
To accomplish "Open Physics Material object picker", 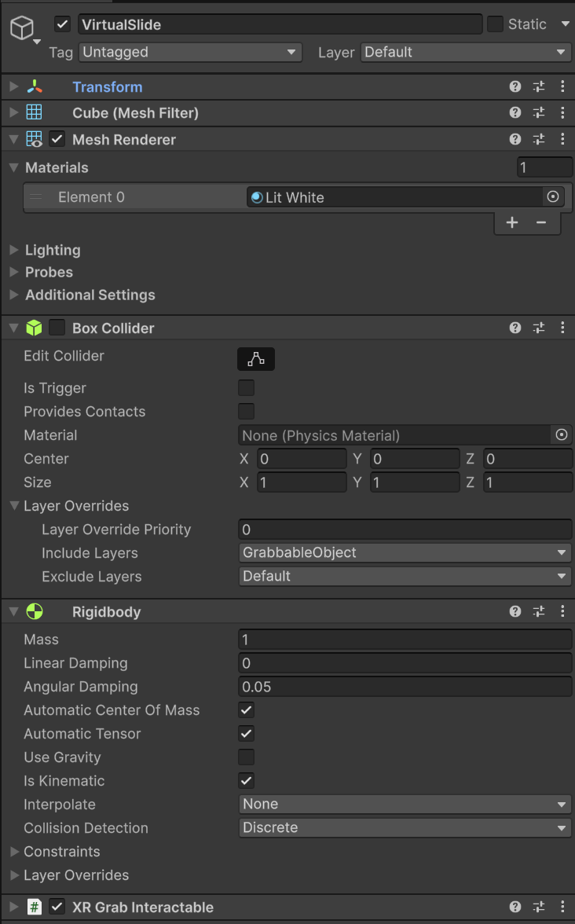I will click(562, 435).
